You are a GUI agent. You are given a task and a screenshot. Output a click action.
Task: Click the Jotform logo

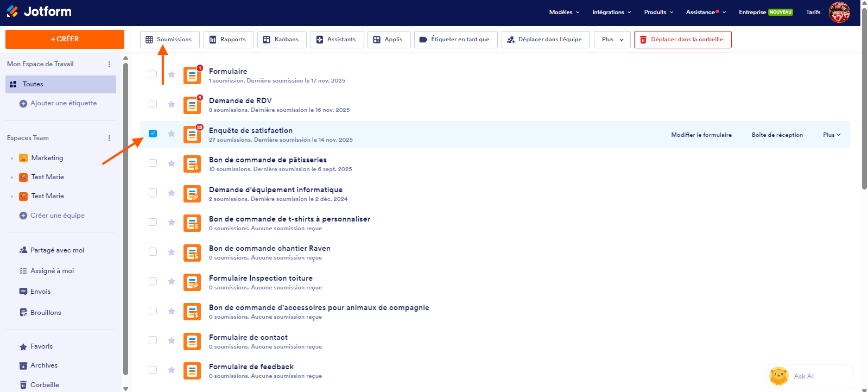39,11
